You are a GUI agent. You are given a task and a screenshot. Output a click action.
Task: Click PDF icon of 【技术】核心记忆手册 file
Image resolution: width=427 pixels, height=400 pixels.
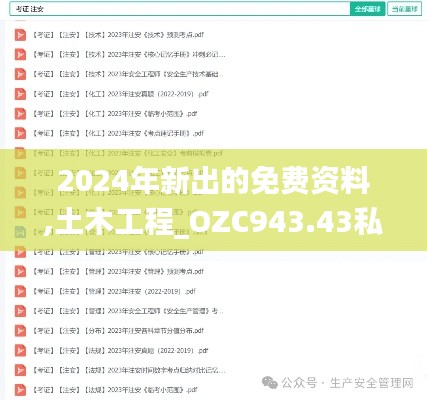pos(20,54)
